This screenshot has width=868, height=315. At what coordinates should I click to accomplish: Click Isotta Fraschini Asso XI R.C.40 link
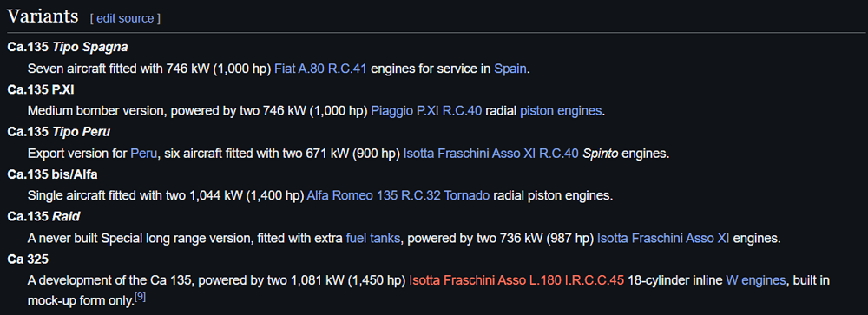(x=491, y=154)
